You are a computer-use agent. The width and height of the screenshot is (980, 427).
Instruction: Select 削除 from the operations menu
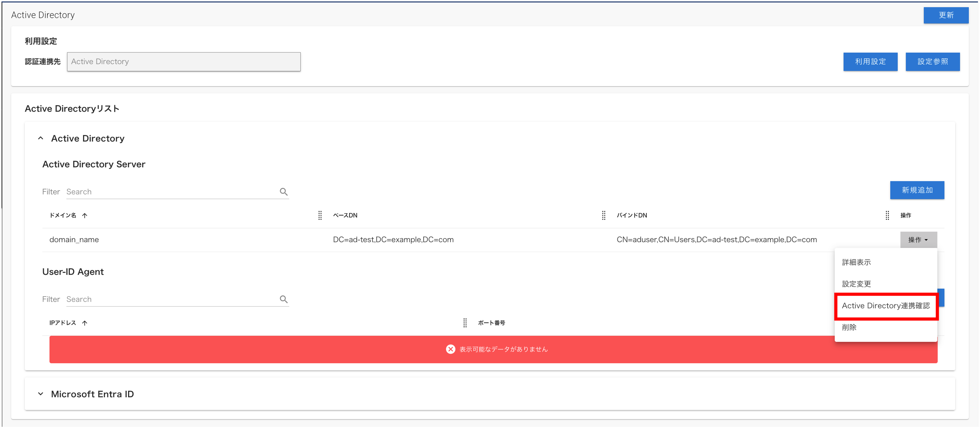pyautogui.click(x=850, y=327)
